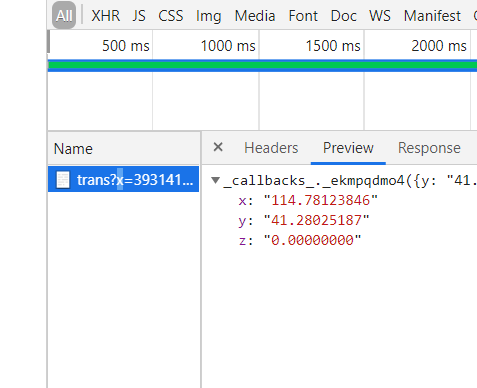The width and height of the screenshot is (477, 388).
Task: Click the 2000 ms timeline marker
Action: (439, 46)
